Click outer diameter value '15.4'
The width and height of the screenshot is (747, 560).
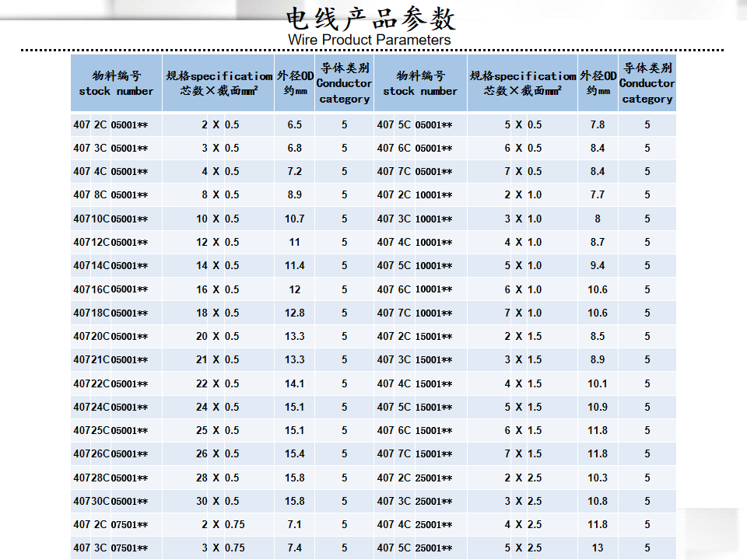[x=294, y=453]
